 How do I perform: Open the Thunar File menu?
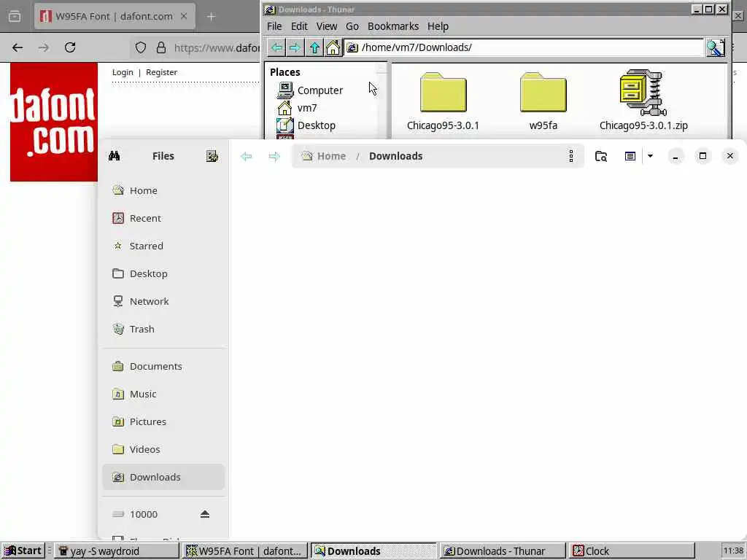pos(274,26)
